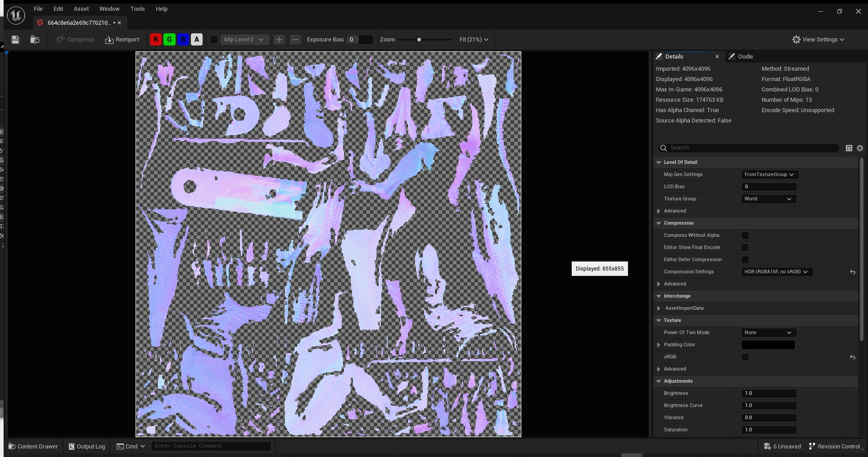Click the Browse to asset icon
The image size is (868, 457).
35,40
